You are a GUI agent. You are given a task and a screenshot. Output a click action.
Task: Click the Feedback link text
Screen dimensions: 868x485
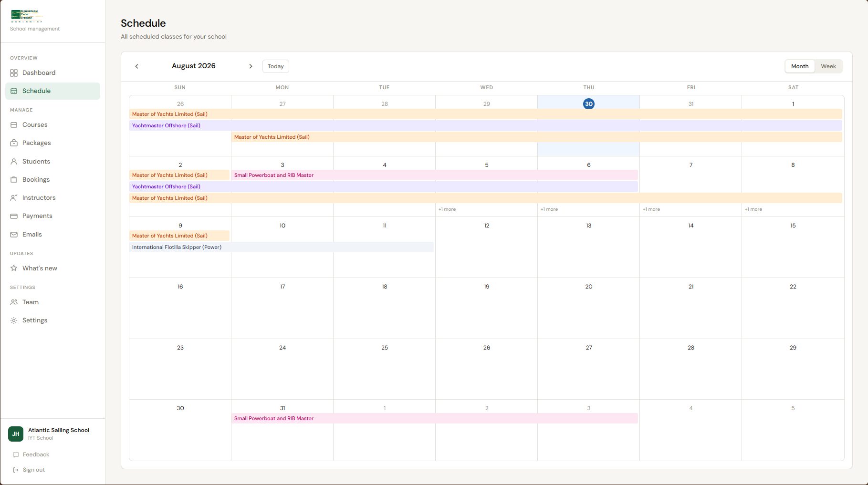pyautogui.click(x=36, y=455)
